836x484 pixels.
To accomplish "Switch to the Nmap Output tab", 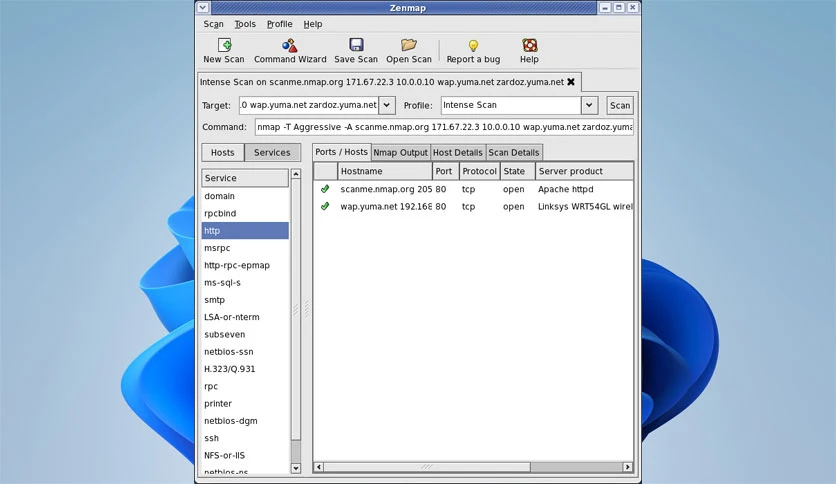I will [x=400, y=152].
